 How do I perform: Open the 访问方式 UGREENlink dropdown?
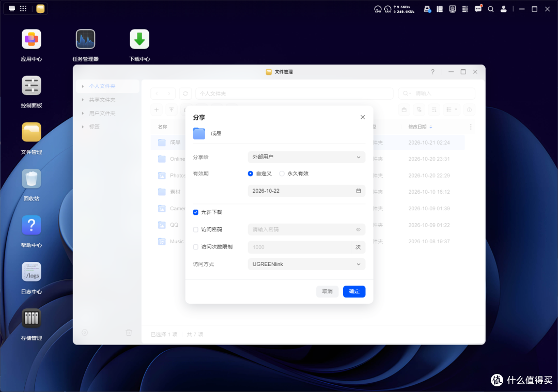306,264
